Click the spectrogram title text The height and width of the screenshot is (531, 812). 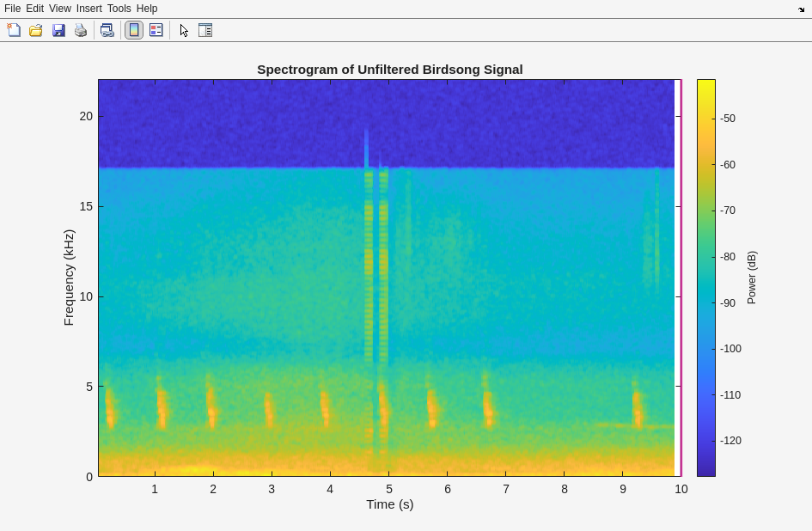coord(389,70)
